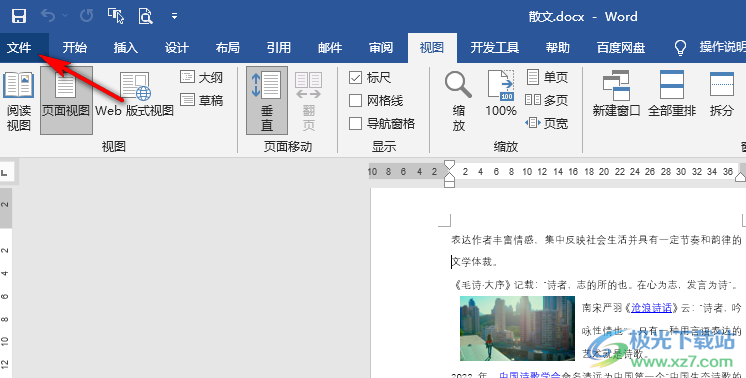
Task: Switch to the 插入 ribbon tab
Action: pos(126,48)
